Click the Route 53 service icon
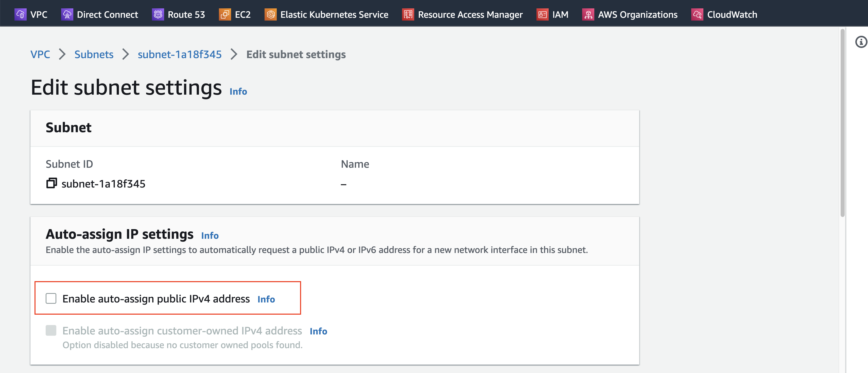Image resolution: width=868 pixels, height=373 pixels. (158, 14)
